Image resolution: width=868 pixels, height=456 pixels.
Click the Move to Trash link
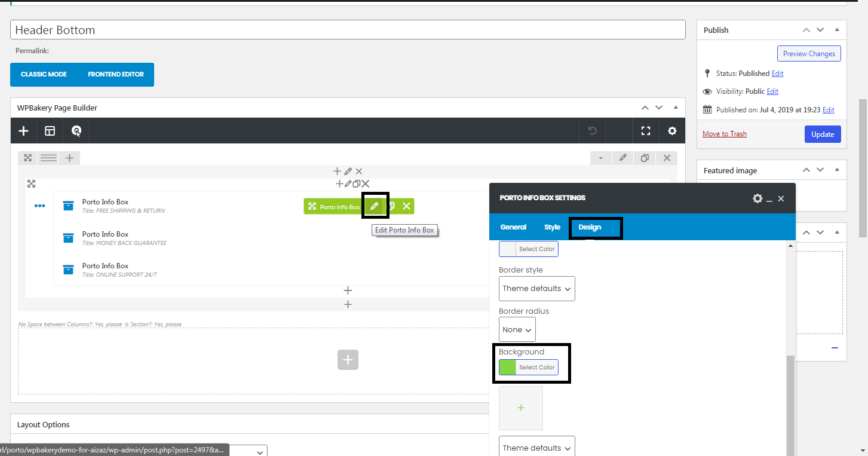725,134
